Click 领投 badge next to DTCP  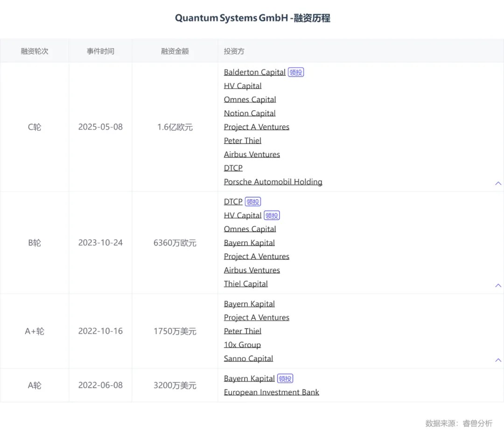coord(253,202)
